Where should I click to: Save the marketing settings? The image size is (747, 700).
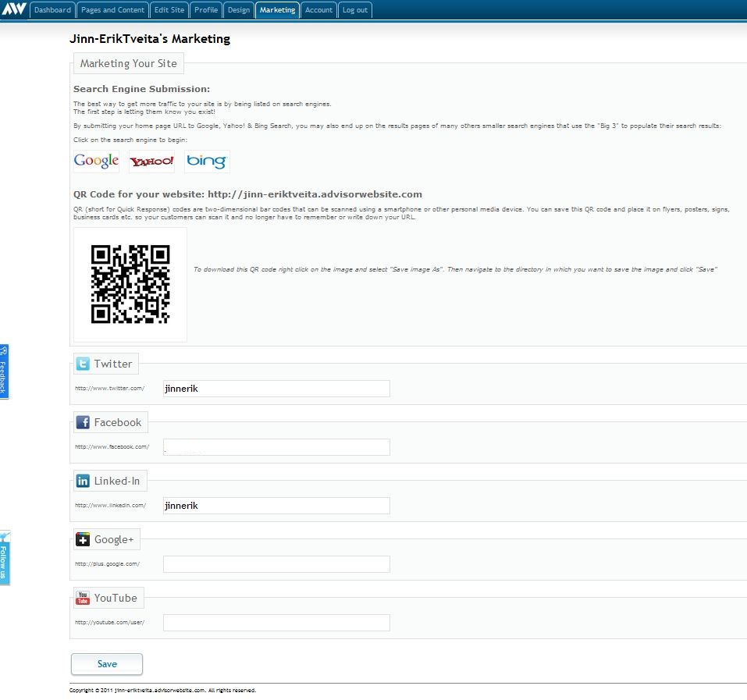click(x=107, y=664)
